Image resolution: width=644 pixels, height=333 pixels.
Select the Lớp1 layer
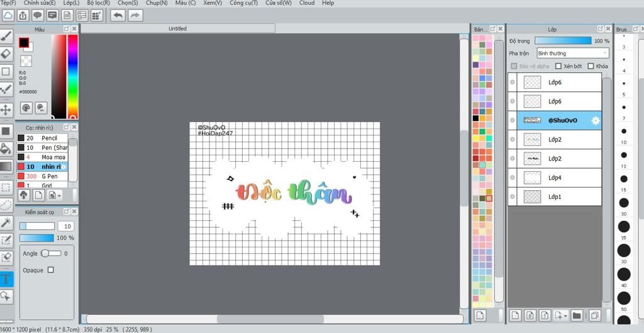pos(555,196)
